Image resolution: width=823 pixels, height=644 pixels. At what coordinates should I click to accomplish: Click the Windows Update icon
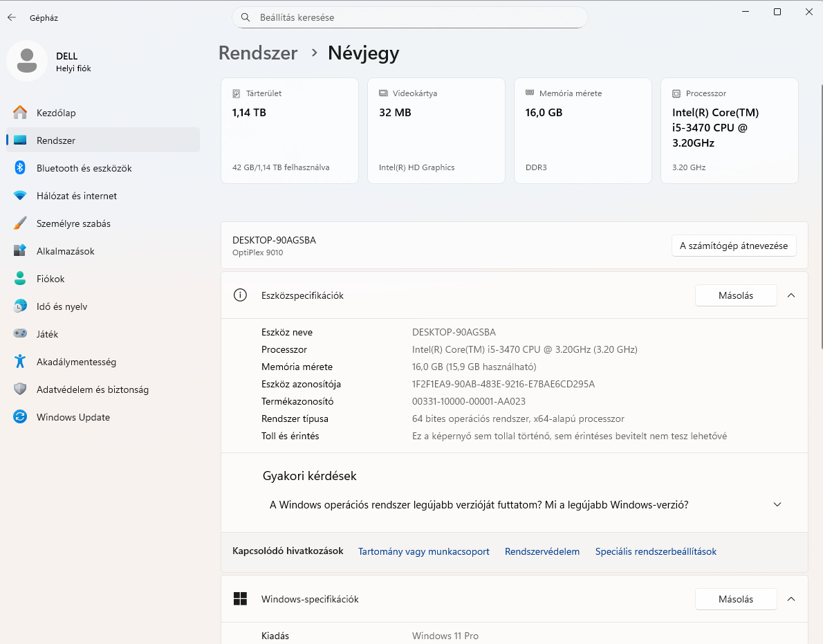[x=20, y=417]
